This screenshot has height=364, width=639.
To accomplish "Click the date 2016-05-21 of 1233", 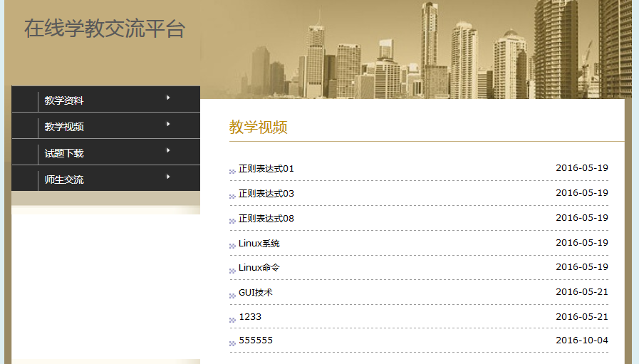I will (582, 317).
